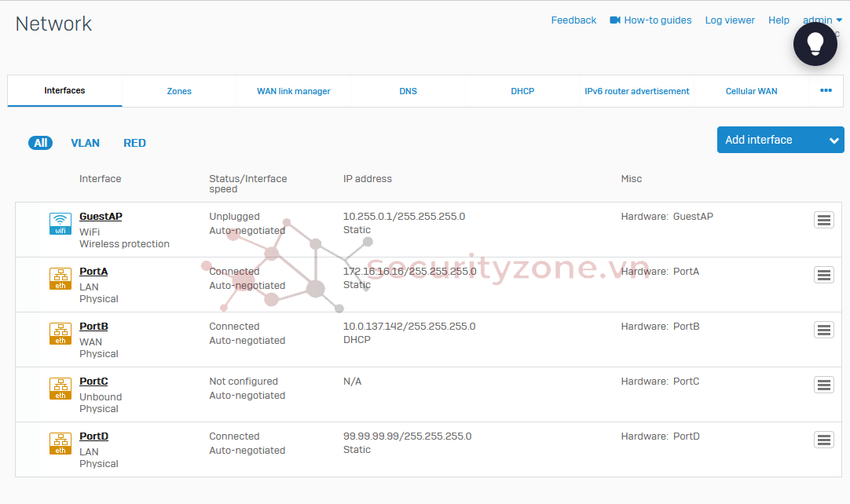Open the Log viewer link
Viewport: 850px width, 504px height.
tap(729, 20)
